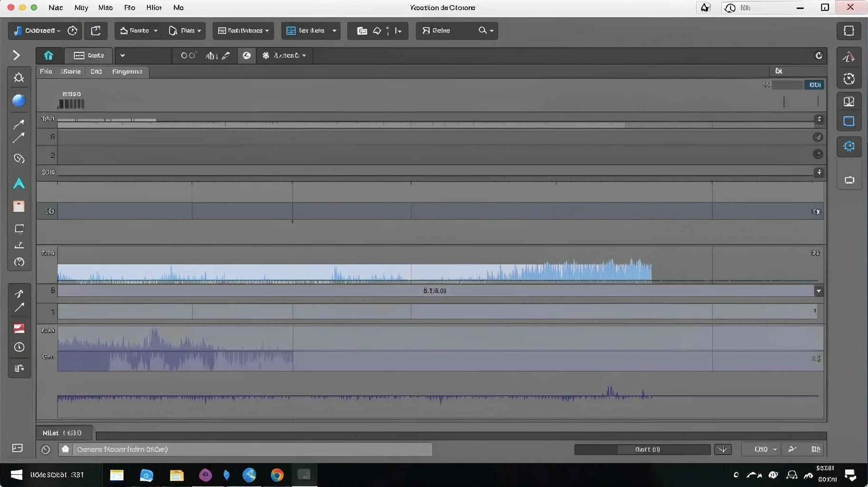868x487 pixels.
Task: Click the home icon in the track toolbar
Action: 49,56
